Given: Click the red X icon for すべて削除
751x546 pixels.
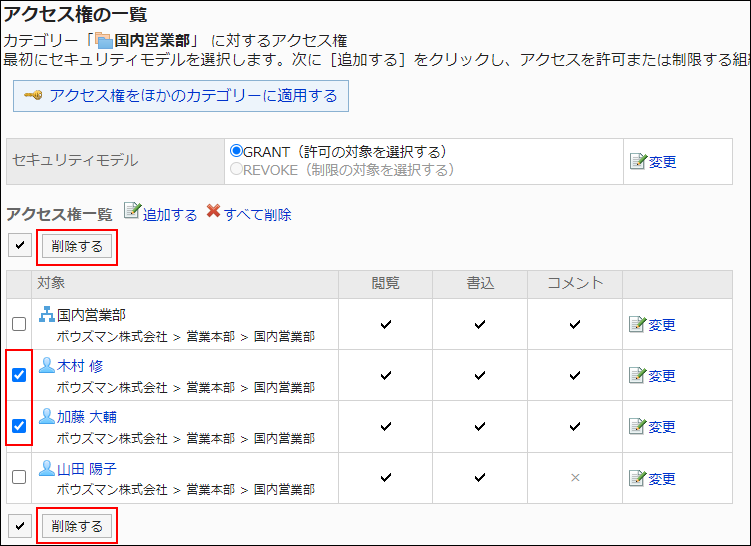Looking at the screenshot, I should pos(214,211).
